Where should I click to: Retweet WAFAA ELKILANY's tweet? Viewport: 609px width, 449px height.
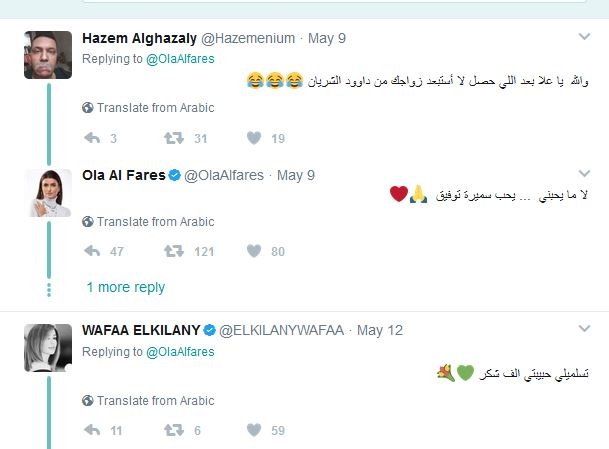coord(173,431)
